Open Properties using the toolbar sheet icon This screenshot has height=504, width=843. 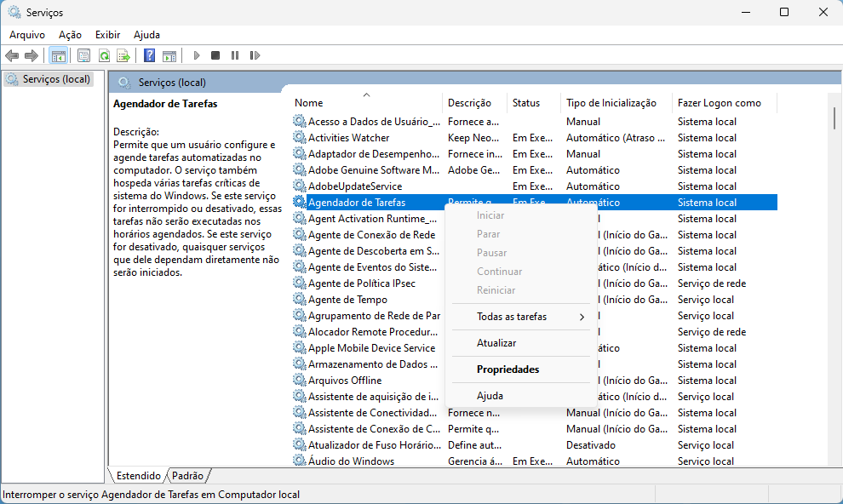83,55
